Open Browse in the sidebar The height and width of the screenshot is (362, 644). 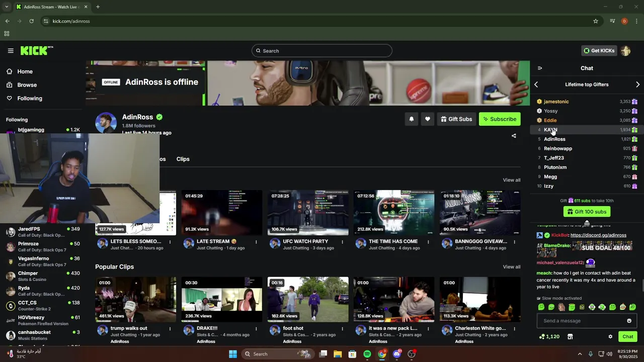(27, 85)
